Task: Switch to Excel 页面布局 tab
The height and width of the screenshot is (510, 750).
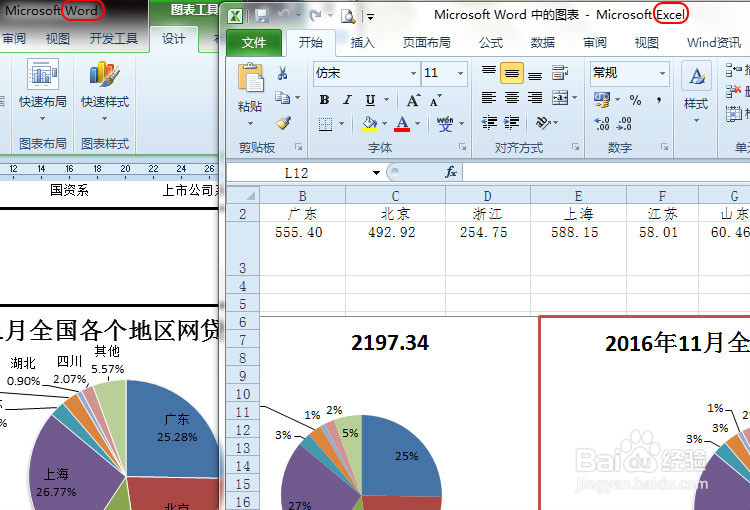Action: click(426, 43)
